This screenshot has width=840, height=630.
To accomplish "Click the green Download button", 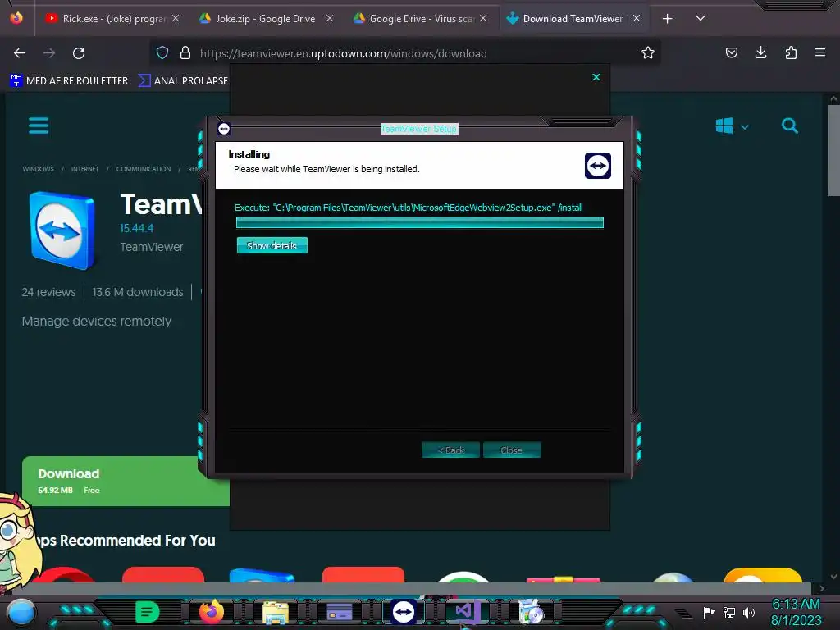I will click(126, 481).
